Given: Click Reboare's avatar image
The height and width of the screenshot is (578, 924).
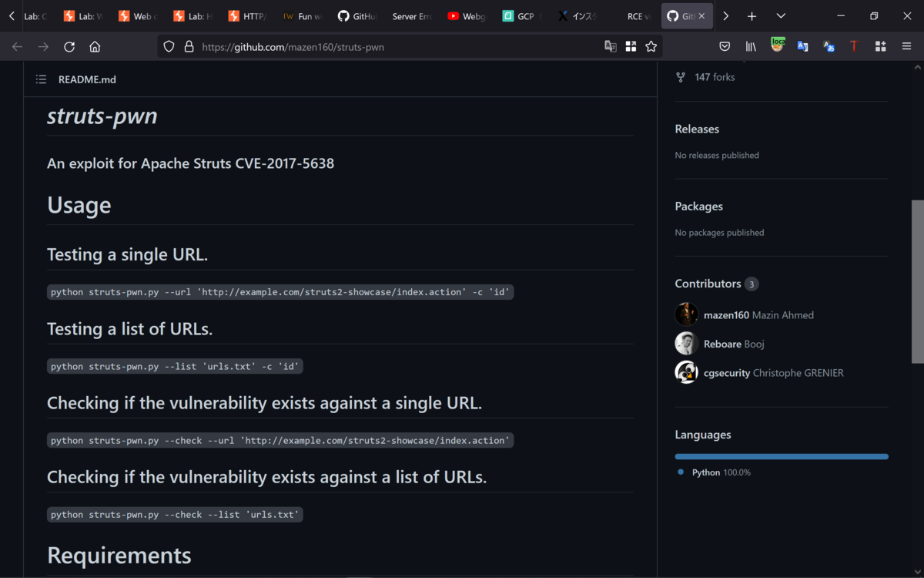Looking at the screenshot, I should (686, 344).
